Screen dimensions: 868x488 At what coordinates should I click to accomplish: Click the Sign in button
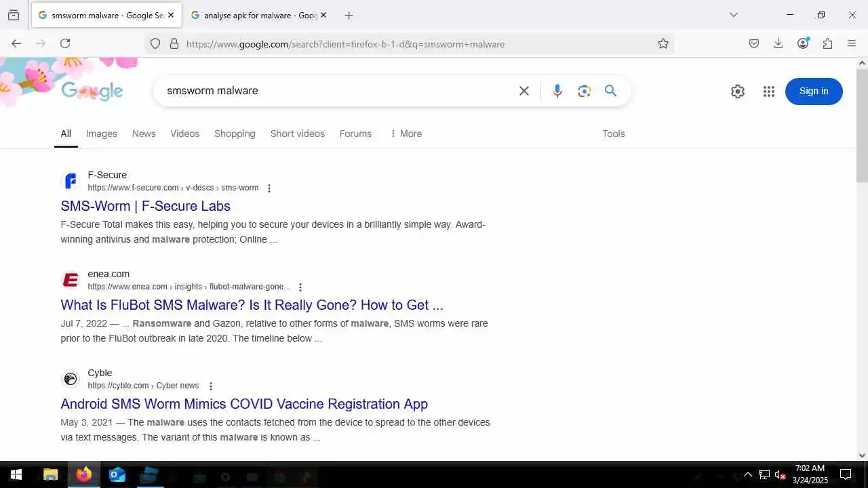(x=814, y=91)
